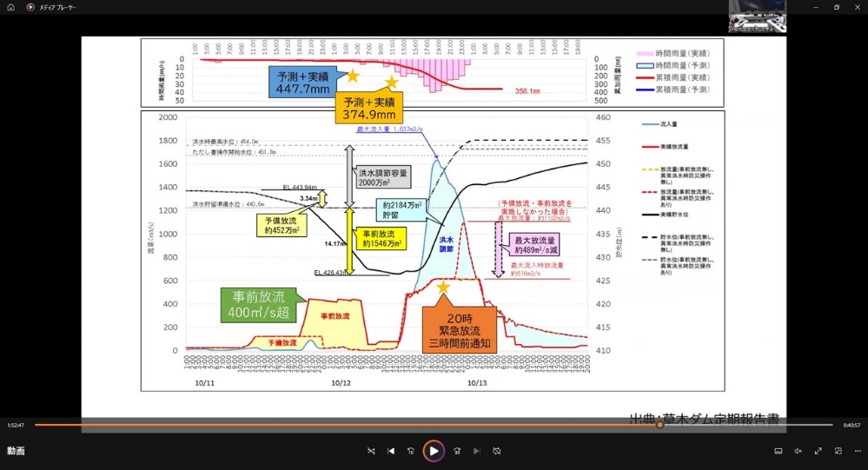The width and height of the screenshot is (868, 470).
Task: Toggle shuffle mode on
Action: pyautogui.click(x=371, y=451)
